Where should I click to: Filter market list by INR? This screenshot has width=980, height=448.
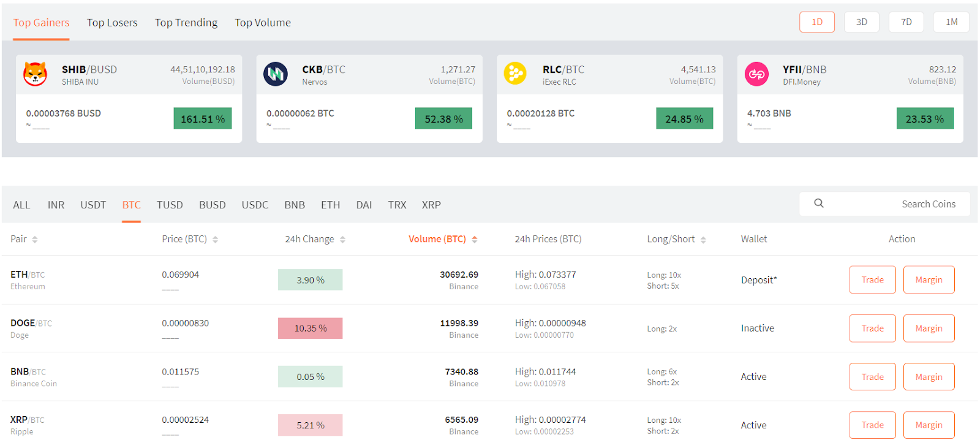56,205
